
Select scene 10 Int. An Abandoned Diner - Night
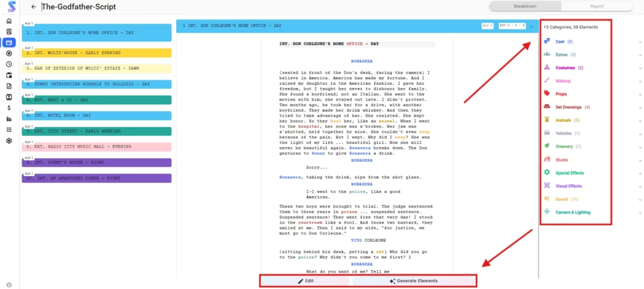tap(96, 178)
